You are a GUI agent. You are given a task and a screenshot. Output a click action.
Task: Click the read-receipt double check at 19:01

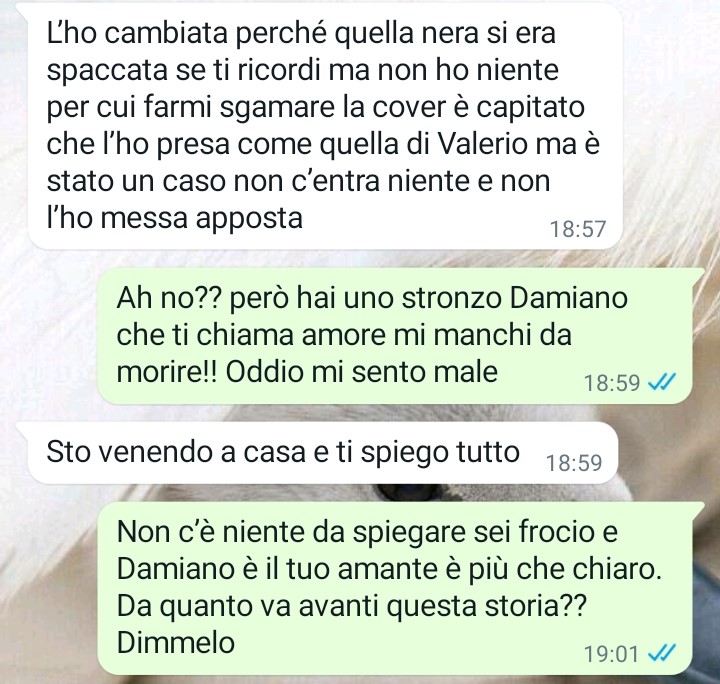[x=661, y=653]
